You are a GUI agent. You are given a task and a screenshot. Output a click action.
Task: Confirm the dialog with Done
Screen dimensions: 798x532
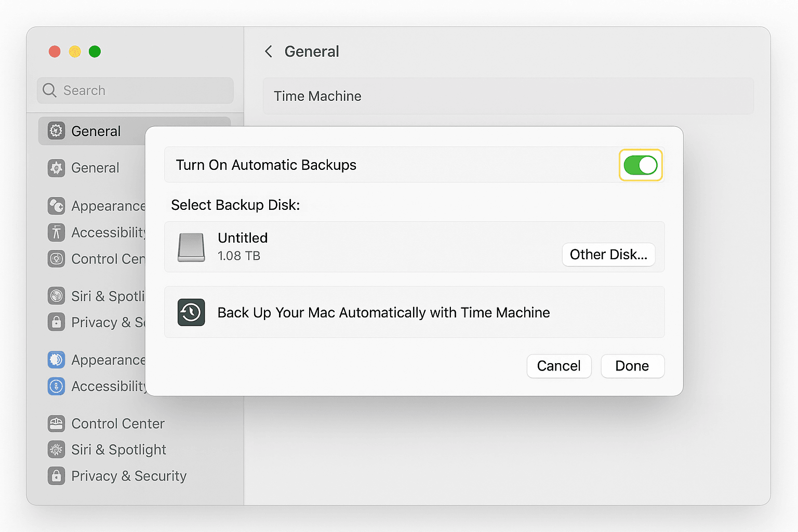pos(632,366)
